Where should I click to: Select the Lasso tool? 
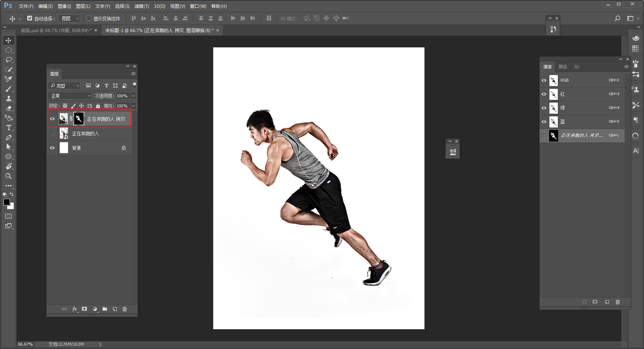pyautogui.click(x=8, y=60)
